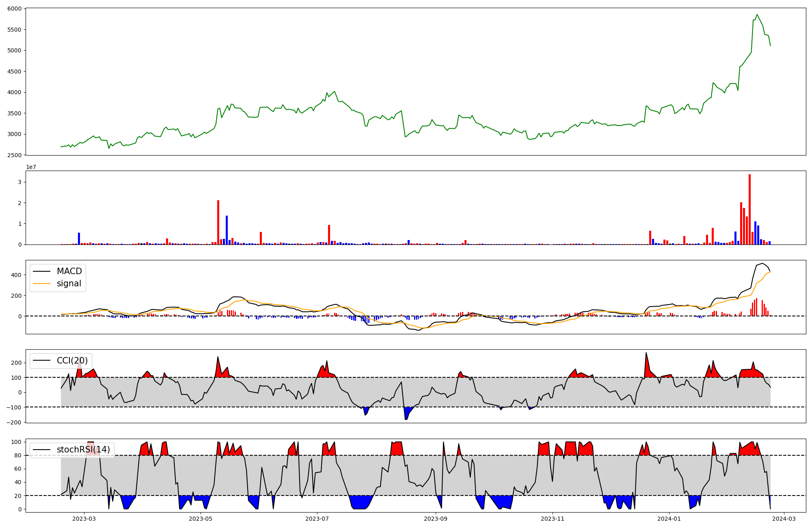812x528 pixels.
Task: Click the tall blue volume bar in May 2023
Action: click(x=227, y=230)
